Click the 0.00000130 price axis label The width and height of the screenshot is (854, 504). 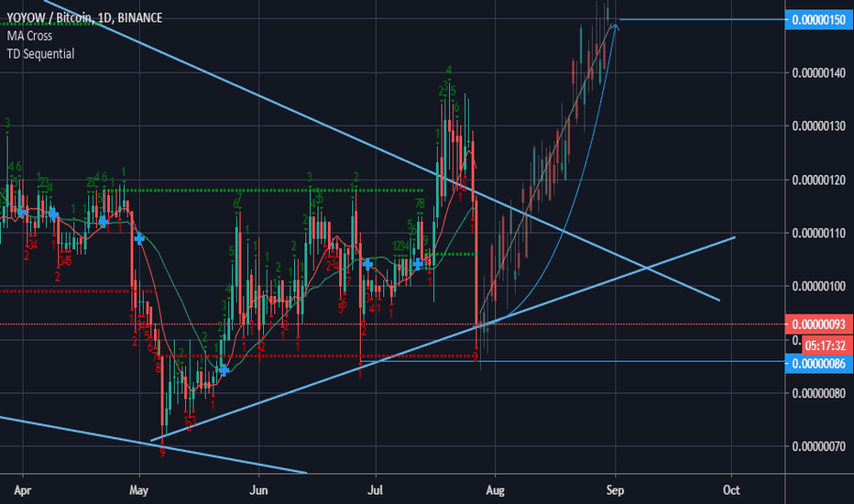point(818,126)
